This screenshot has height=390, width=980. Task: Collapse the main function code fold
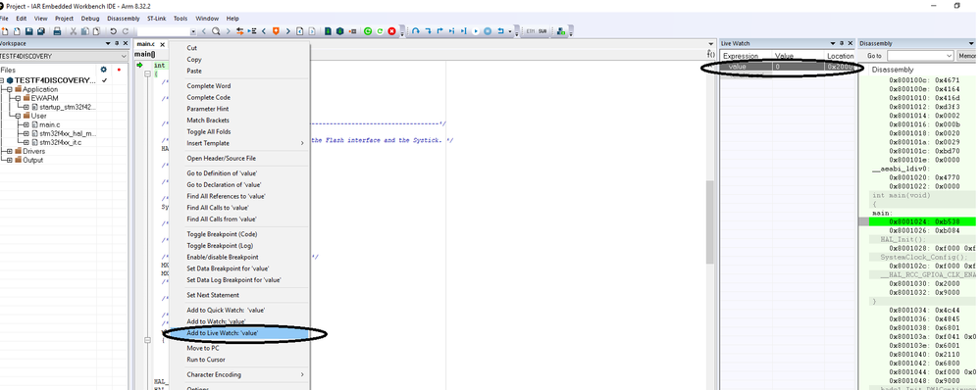[x=147, y=74]
